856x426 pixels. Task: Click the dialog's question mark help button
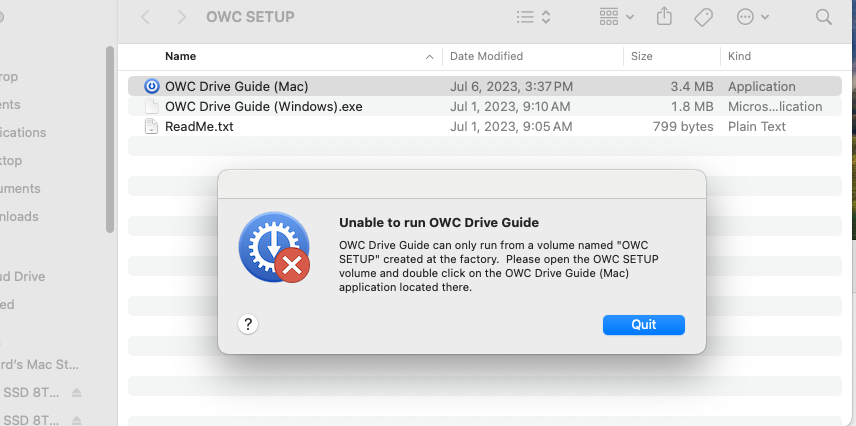(248, 324)
